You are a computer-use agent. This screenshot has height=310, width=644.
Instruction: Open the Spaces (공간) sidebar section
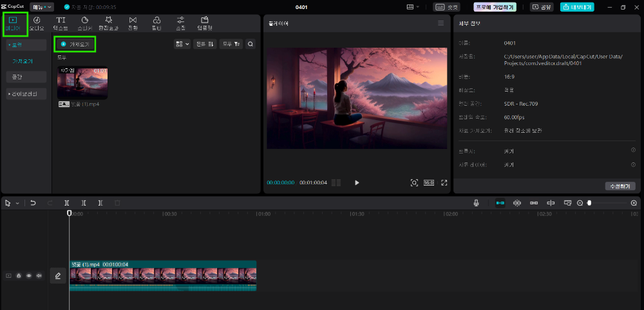click(26, 77)
